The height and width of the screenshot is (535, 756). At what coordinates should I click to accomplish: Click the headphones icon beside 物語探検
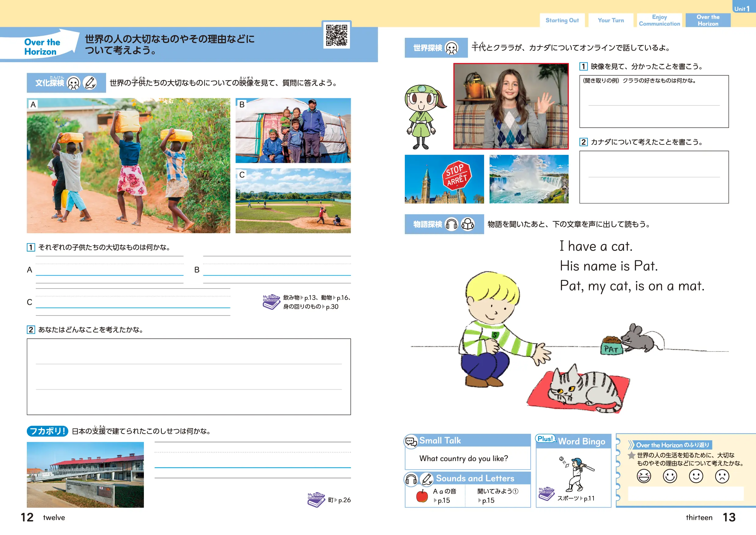(451, 224)
